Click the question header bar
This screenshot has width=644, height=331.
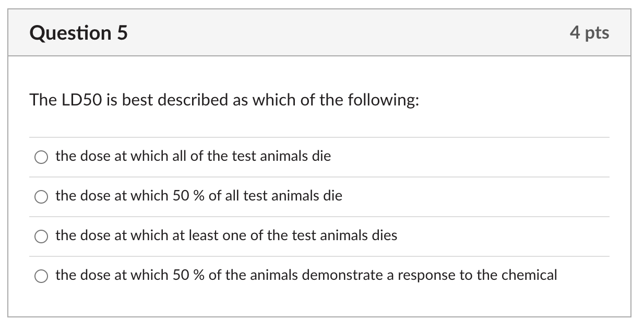tap(322, 32)
